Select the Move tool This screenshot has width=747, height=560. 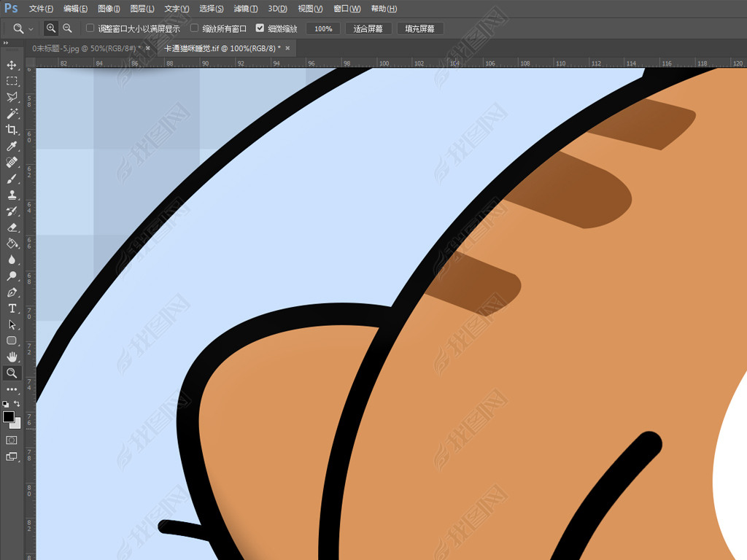12,65
